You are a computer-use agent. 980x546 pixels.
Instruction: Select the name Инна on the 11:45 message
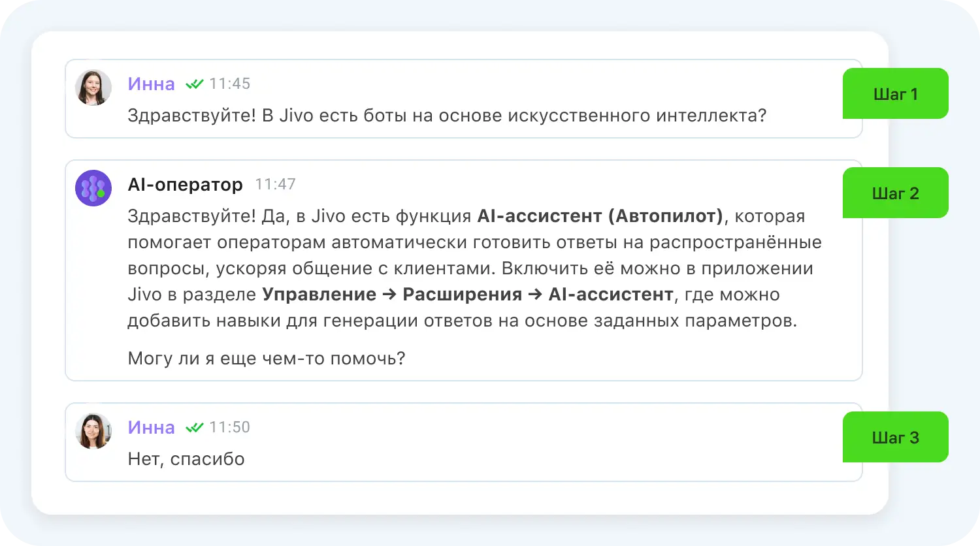(x=152, y=84)
